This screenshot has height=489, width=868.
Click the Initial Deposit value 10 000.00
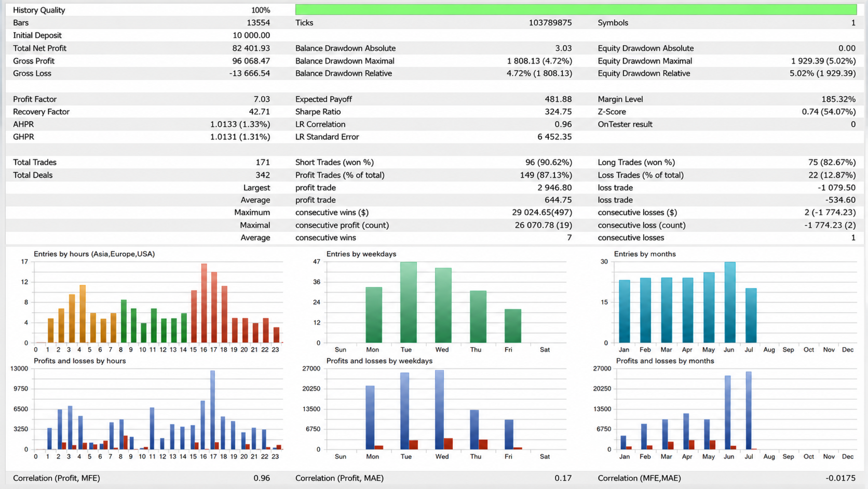[251, 35]
